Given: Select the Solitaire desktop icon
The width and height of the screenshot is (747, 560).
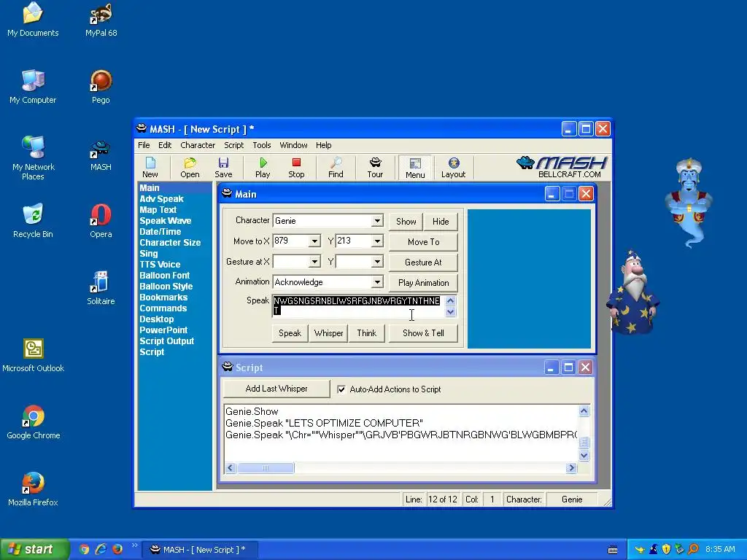Looking at the screenshot, I should coord(101,288).
